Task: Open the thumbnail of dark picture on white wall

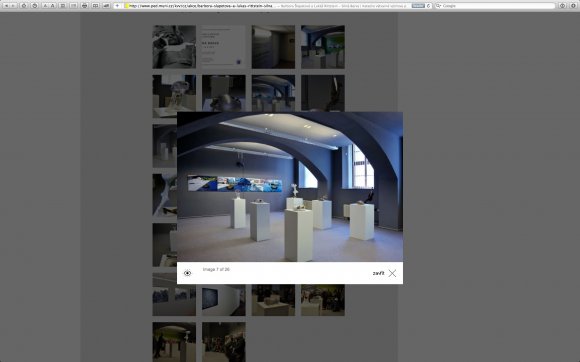Action: (223, 300)
